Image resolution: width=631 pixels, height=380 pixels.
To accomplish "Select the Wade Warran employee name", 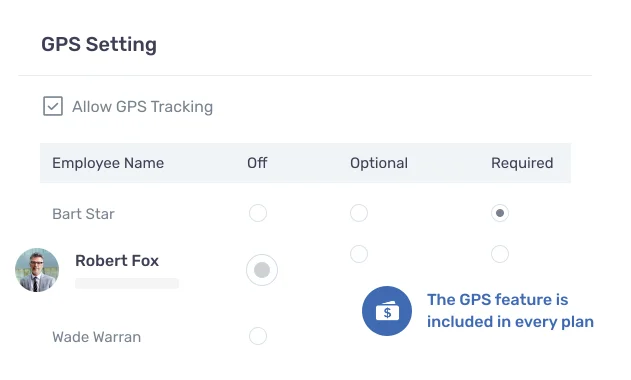I will [97, 337].
